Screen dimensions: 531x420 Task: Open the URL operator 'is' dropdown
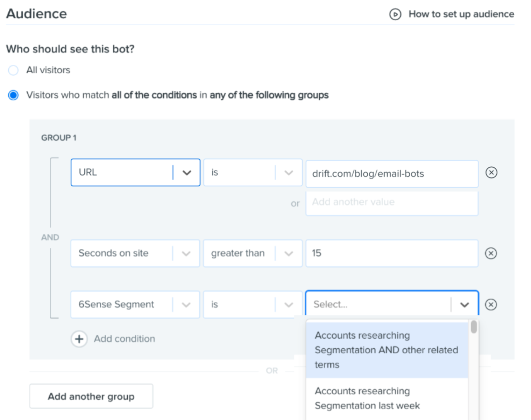pyautogui.click(x=253, y=172)
